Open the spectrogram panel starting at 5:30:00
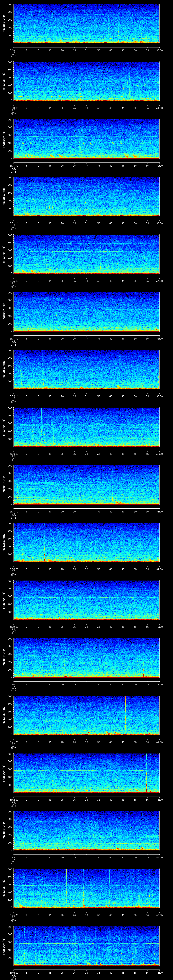173x980 pixels. 86,81
